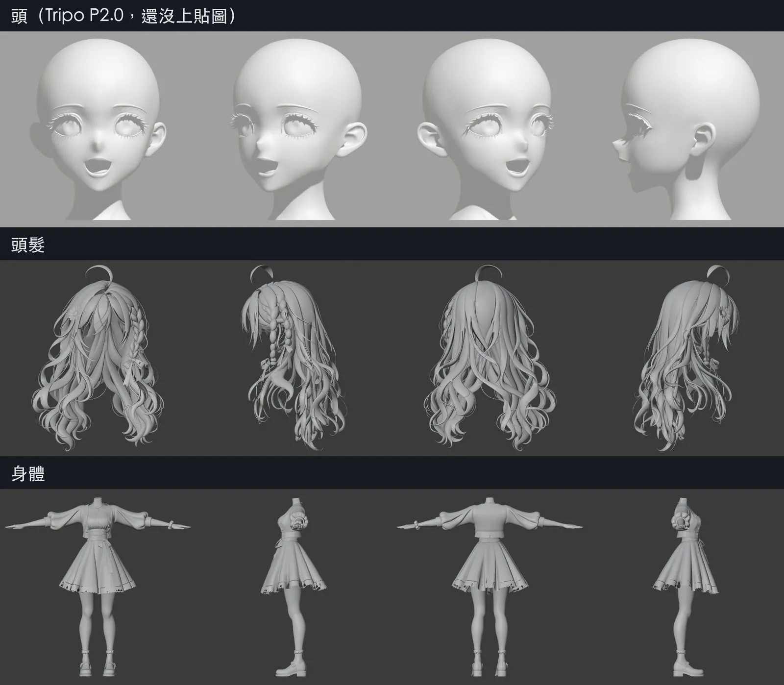Viewport: 784px width, 685px height.
Task: Open the back-view hair model
Action: click(490, 359)
